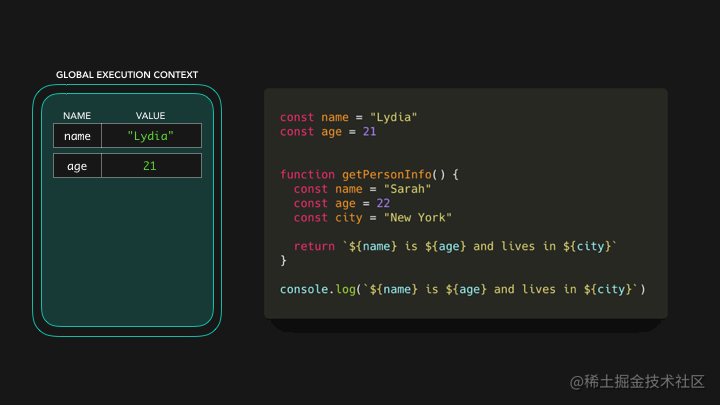This screenshot has height=405, width=720.
Task: Click the function keyword in the code
Action: 307,174
